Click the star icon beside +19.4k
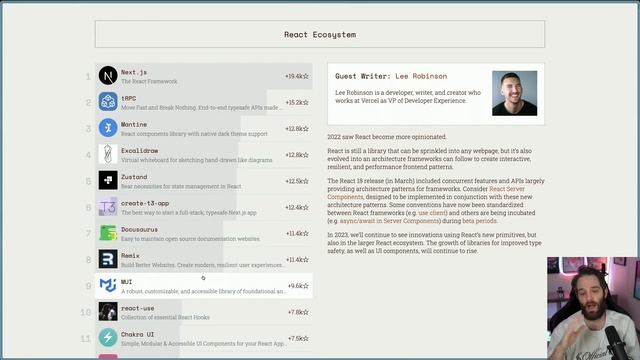Screen dimensions: 640x360 (306, 76)
